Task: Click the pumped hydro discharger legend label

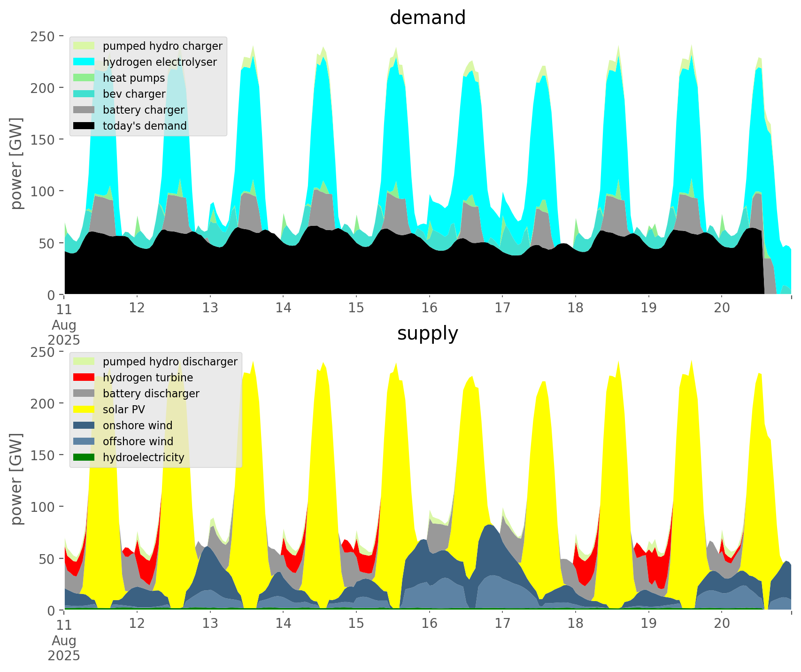Action: [x=170, y=362]
